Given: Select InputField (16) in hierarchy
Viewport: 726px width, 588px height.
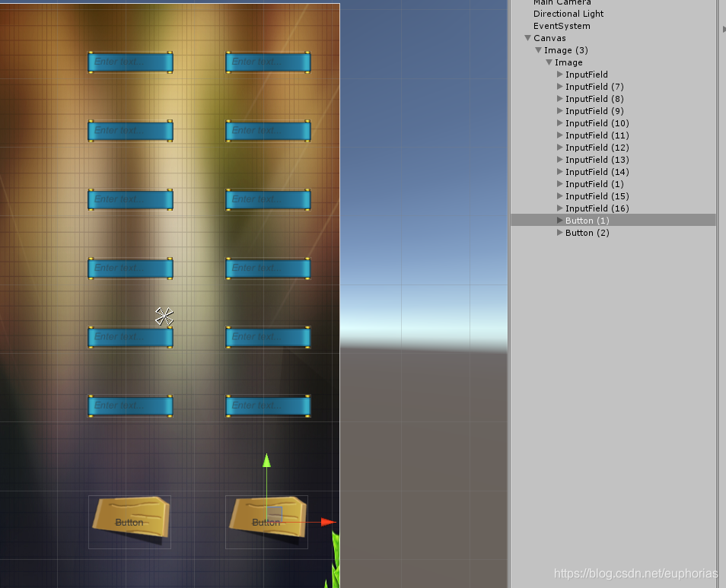Looking at the screenshot, I should coord(597,208).
